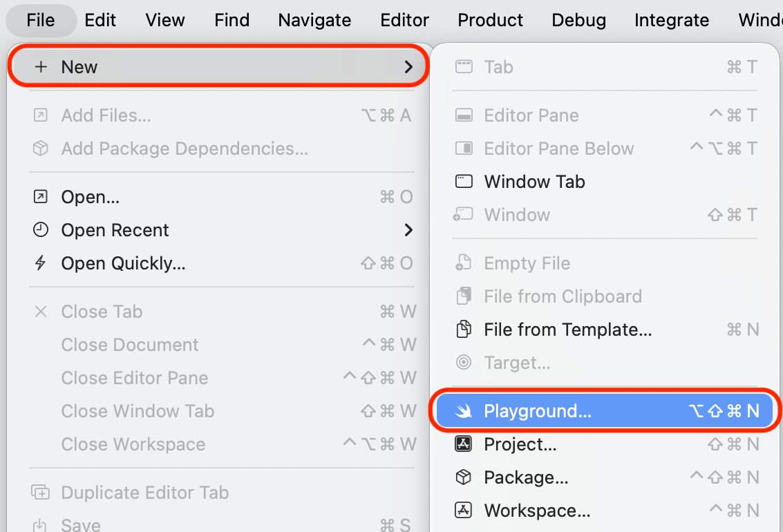
Task: Click the Tab icon in the submenu
Action: (464, 66)
